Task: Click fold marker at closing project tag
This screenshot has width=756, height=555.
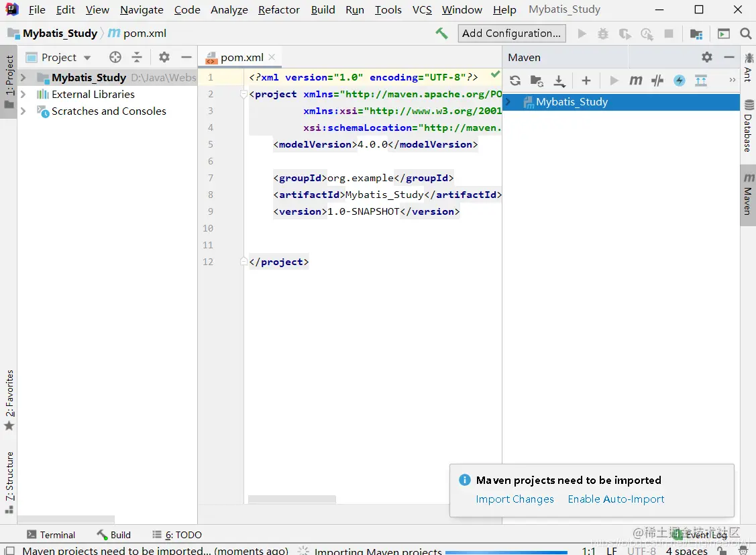Action: [x=244, y=261]
